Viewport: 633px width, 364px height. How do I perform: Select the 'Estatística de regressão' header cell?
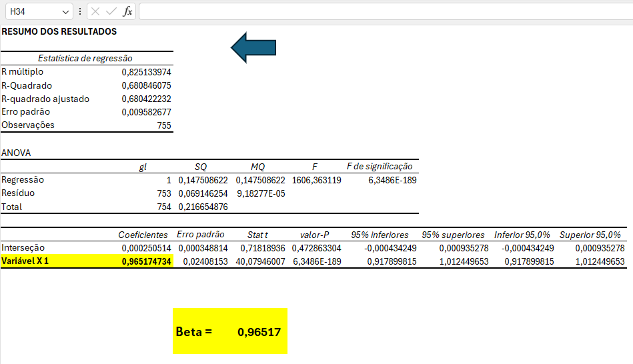[x=85, y=59]
